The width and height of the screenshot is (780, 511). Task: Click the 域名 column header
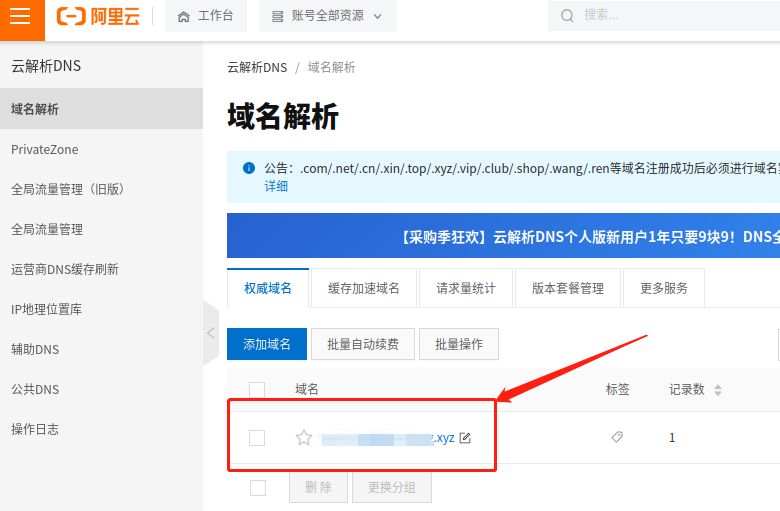(x=306, y=389)
